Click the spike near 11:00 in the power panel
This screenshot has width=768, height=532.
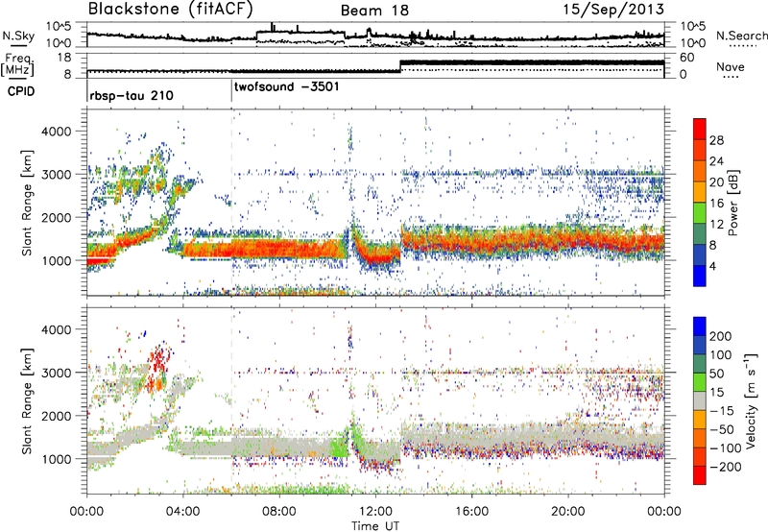click(x=349, y=139)
